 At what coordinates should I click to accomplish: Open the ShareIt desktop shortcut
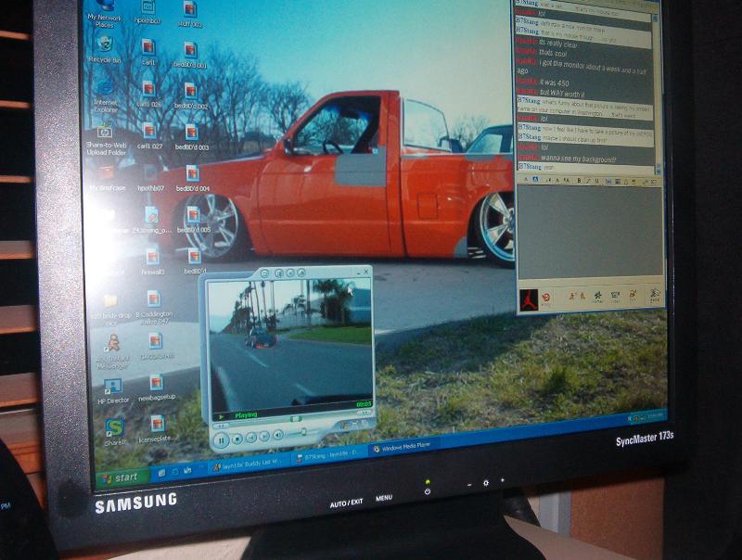[x=115, y=430]
